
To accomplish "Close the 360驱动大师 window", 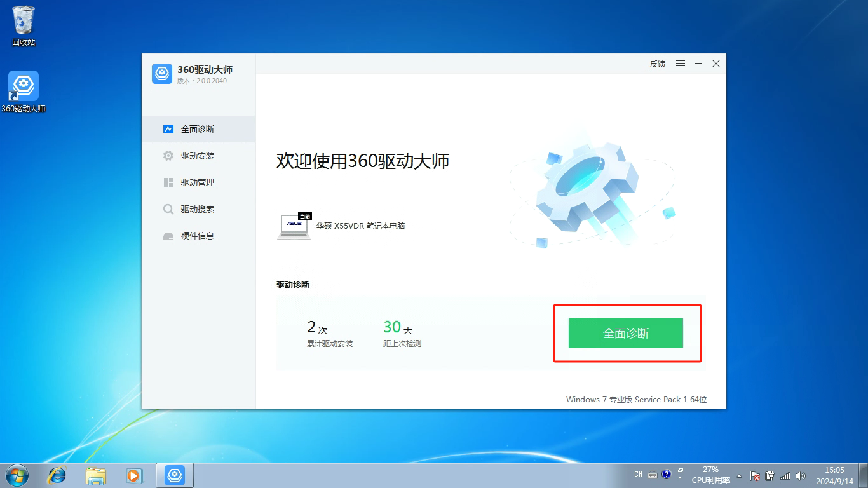I will 716,64.
